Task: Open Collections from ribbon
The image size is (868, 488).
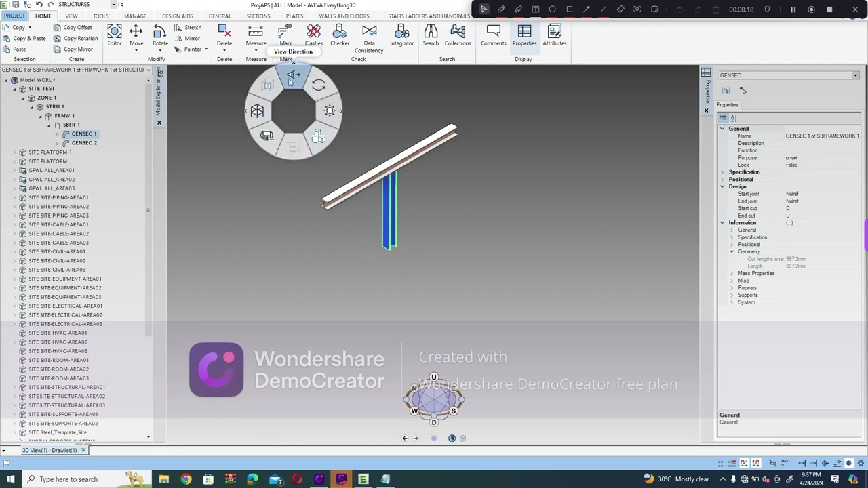Action: (x=458, y=36)
